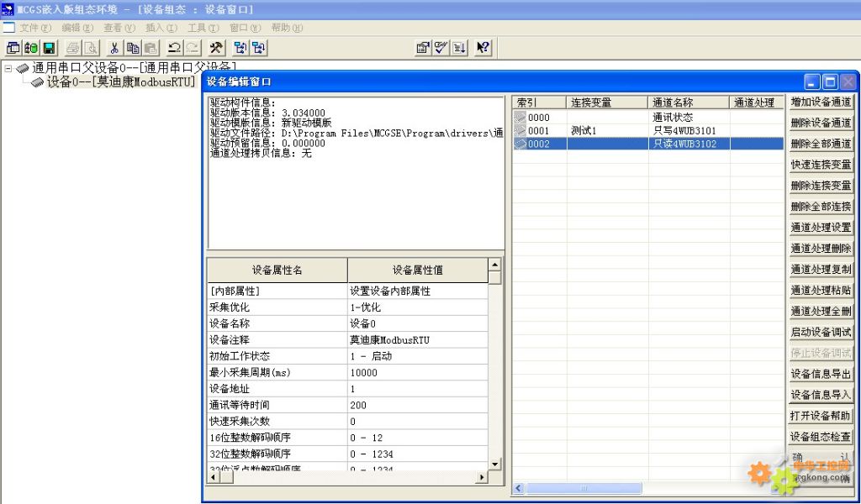This screenshot has width=861, height=504.
Task: Cut selection with the scissors icon
Action: 114,48
